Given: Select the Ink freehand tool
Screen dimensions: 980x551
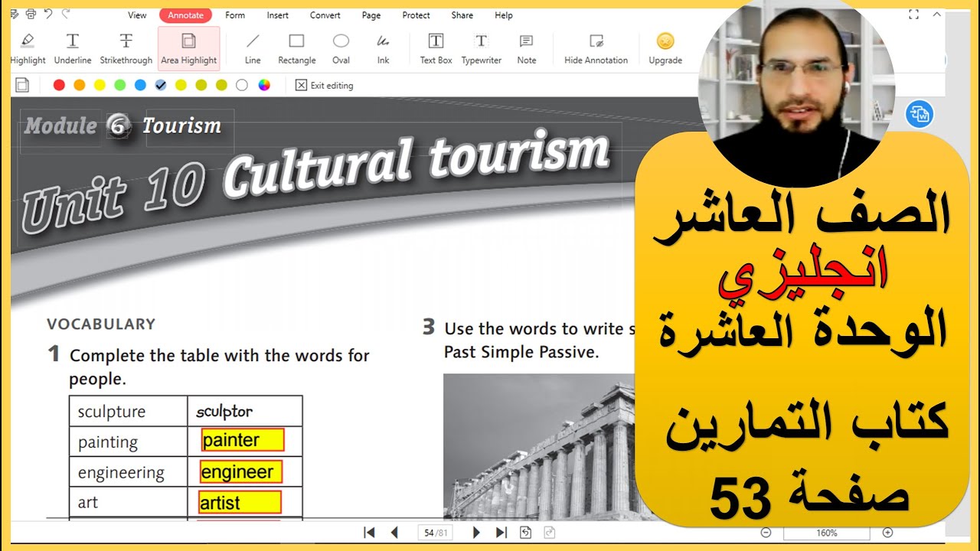Looking at the screenshot, I should pos(383,48).
